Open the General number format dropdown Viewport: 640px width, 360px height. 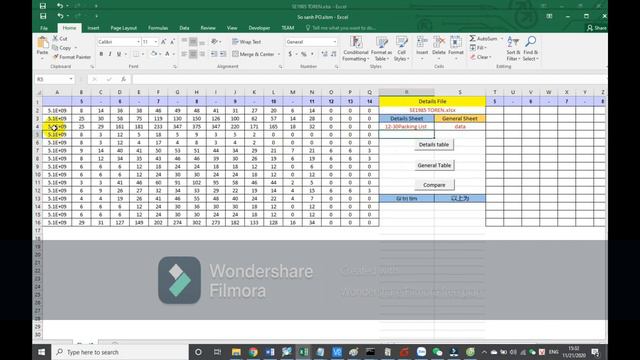coord(335,42)
